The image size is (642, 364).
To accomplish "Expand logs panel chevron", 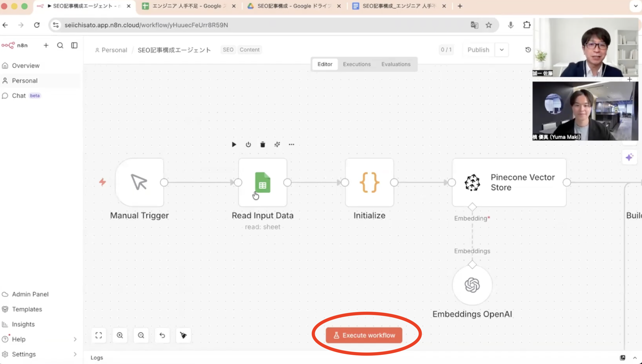I will [635, 358].
